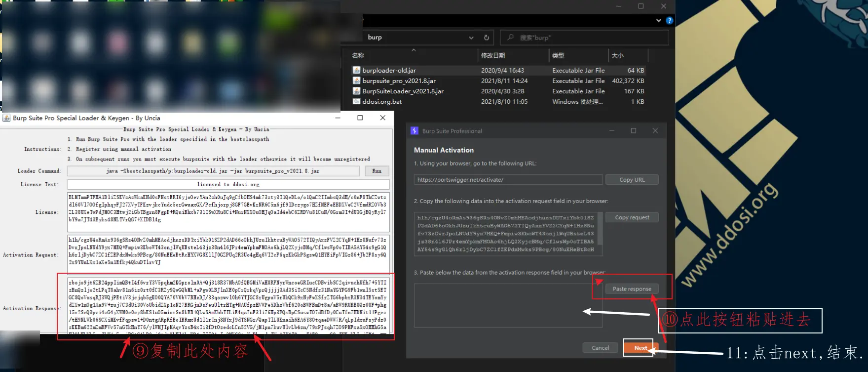Close the Burp Suite Professional dialog
Viewport: 868px width, 372px height.
[x=655, y=131]
